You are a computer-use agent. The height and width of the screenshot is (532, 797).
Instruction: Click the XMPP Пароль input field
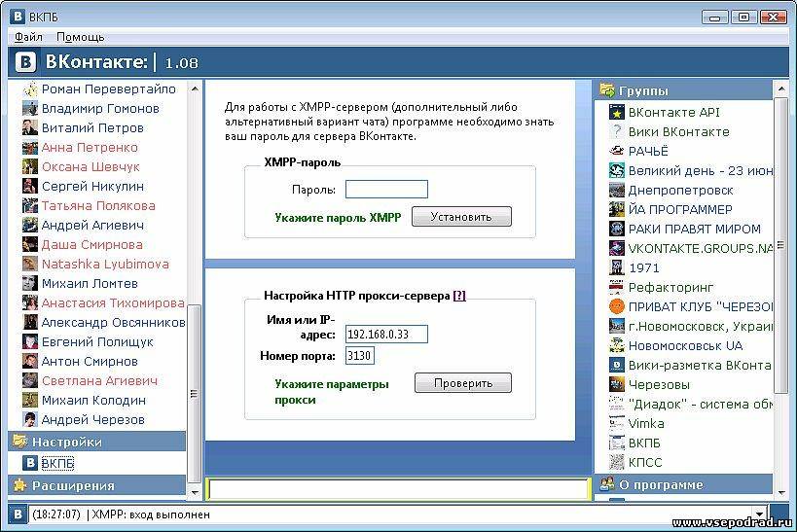pyautogui.click(x=386, y=190)
